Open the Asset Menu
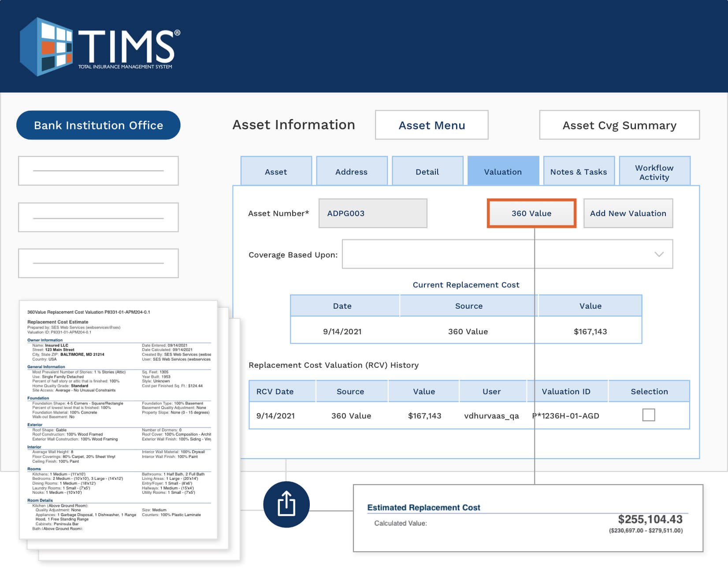Viewport: 728px width, 568px height. coord(431,125)
